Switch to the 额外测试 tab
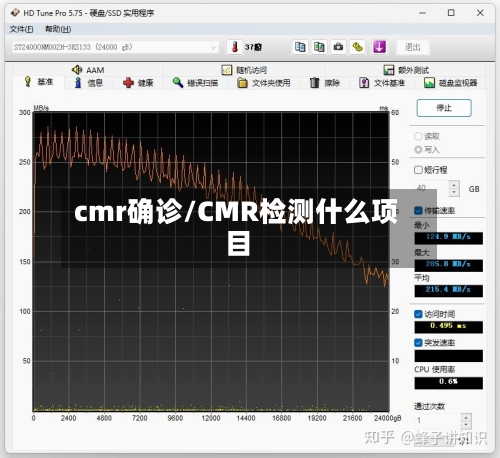The height and width of the screenshot is (458, 500). click(406, 70)
